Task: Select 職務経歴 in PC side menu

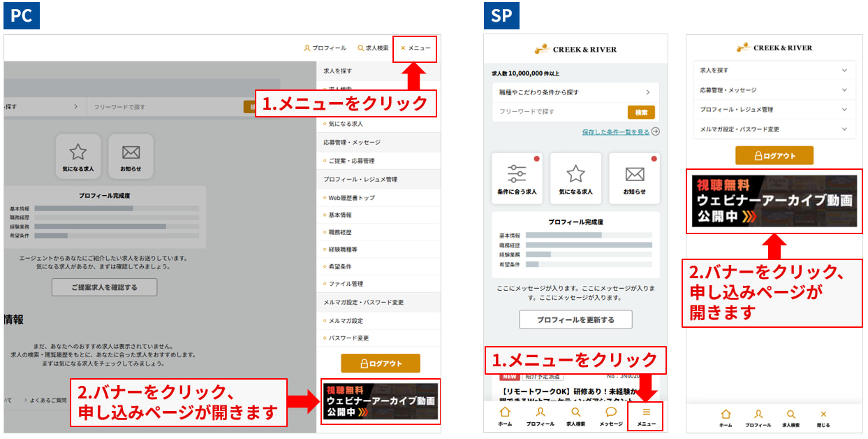Action: (x=378, y=232)
